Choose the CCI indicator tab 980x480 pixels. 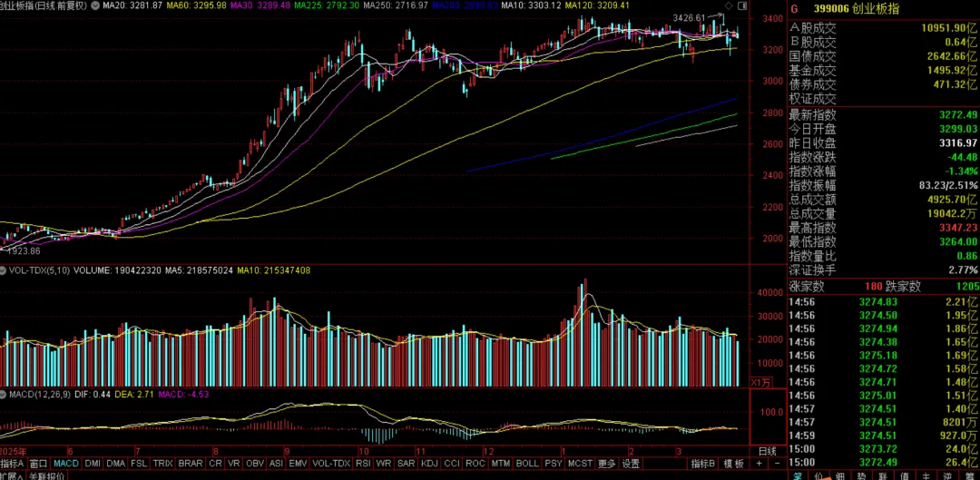coord(452,463)
